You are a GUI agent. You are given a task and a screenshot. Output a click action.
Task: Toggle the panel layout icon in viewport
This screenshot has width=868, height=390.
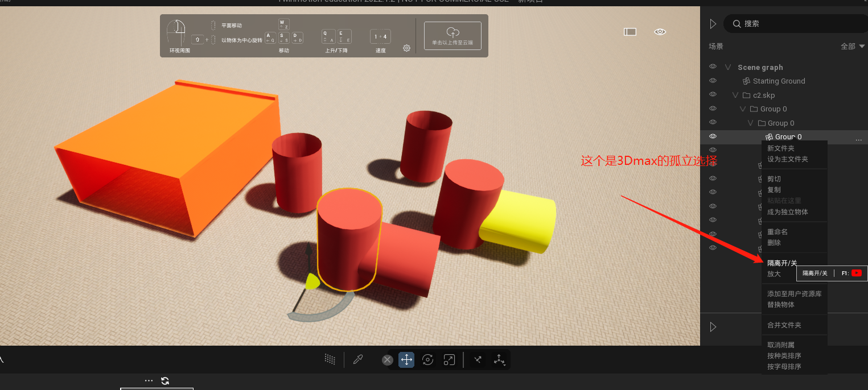pyautogui.click(x=630, y=32)
